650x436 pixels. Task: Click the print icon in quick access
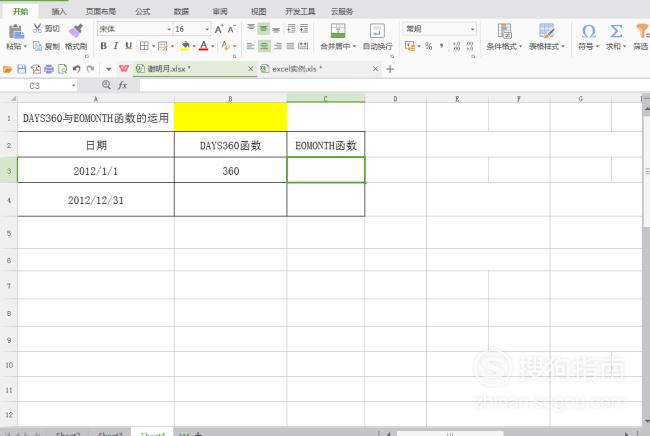click(x=49, y=69)
